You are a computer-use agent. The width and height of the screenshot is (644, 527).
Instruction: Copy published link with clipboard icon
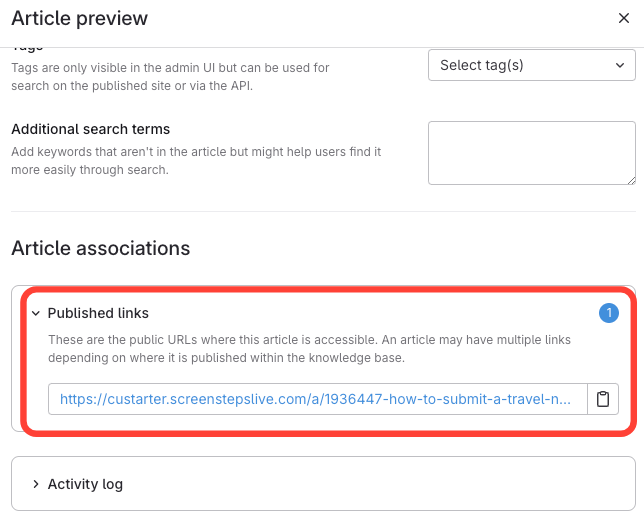point(603,399)
